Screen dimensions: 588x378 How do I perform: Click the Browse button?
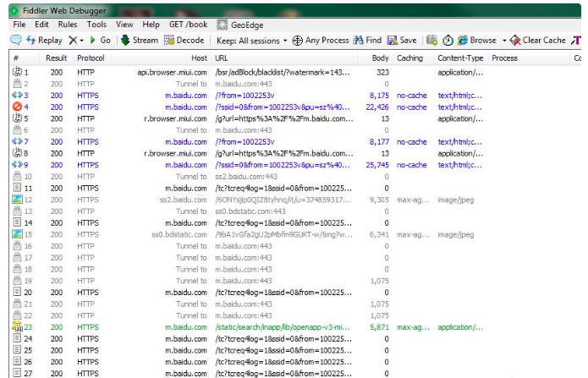click(477, 40)
